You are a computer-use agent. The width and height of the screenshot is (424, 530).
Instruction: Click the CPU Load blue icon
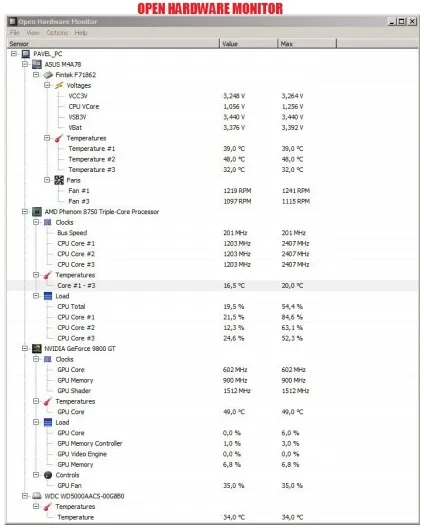[x=48, y=296]
